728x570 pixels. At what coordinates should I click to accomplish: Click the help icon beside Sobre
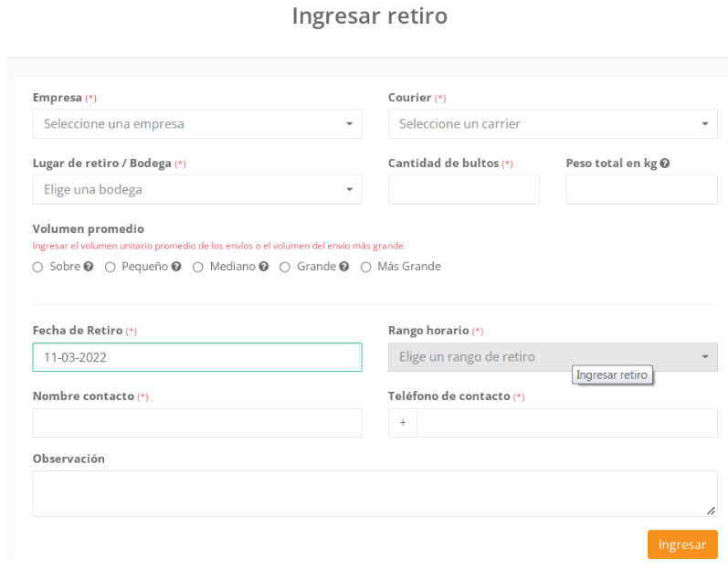[89, 267]
